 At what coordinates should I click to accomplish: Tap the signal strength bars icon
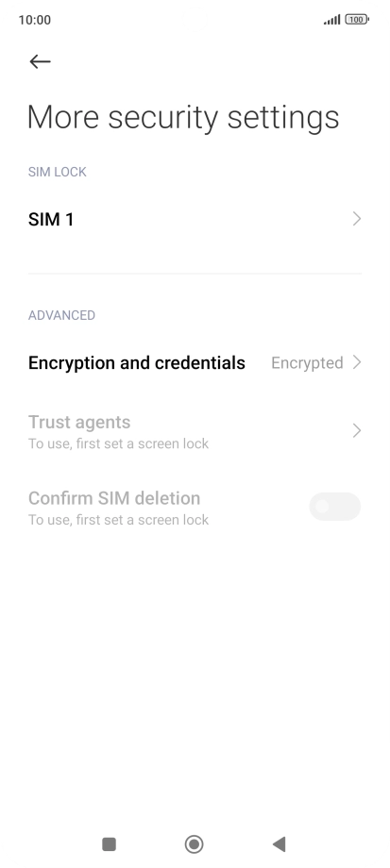tap(331, 20)
